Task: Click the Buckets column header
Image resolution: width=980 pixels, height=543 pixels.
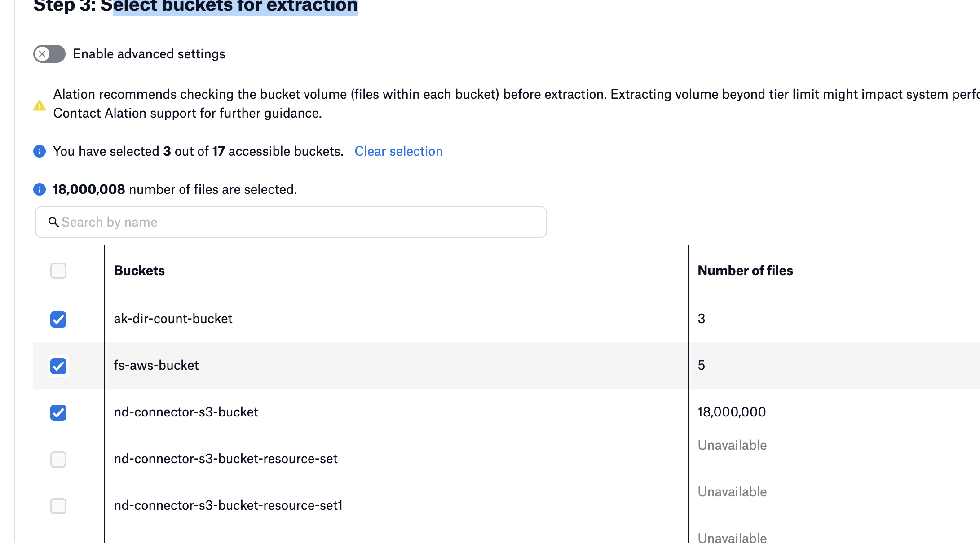Action: click(139, 271)
